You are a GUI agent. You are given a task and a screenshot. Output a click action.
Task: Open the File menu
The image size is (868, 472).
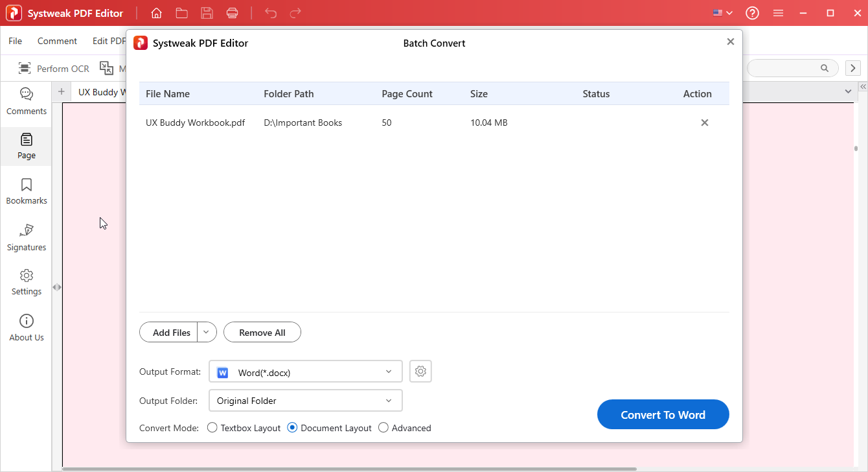(15, 40)
